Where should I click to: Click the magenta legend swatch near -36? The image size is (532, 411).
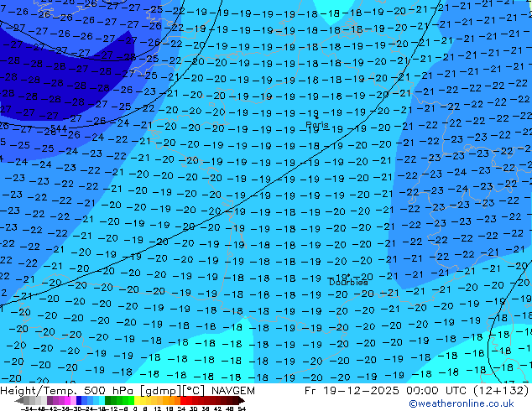(67, 400)
